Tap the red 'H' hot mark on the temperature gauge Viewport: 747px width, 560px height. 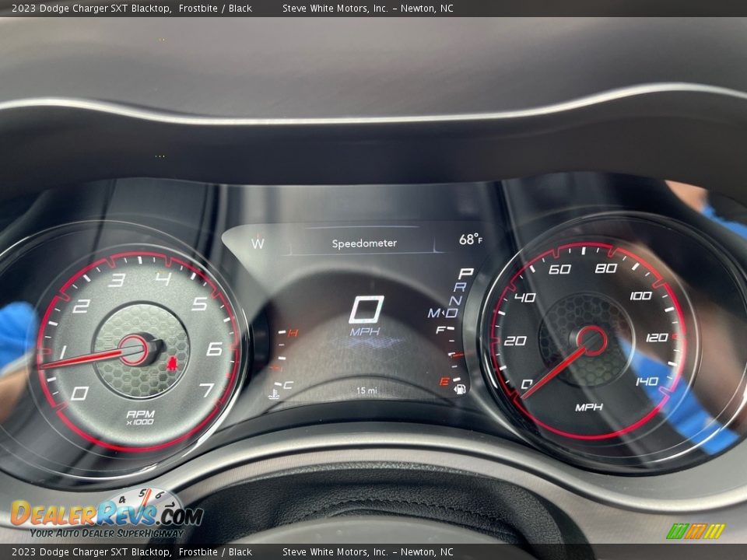[x=293, y=332]
